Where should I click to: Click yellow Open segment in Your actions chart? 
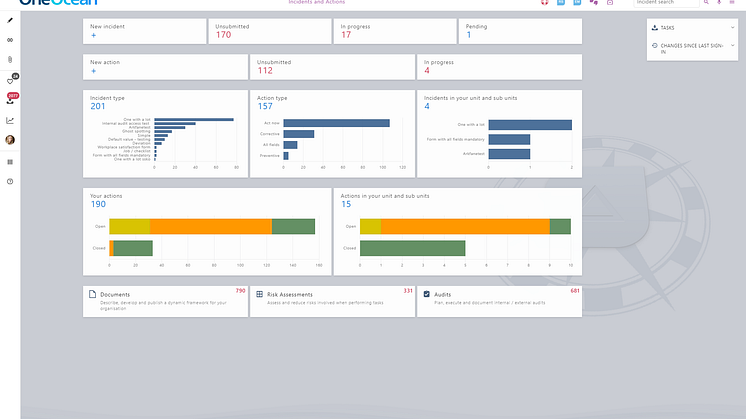coord(129,226)
